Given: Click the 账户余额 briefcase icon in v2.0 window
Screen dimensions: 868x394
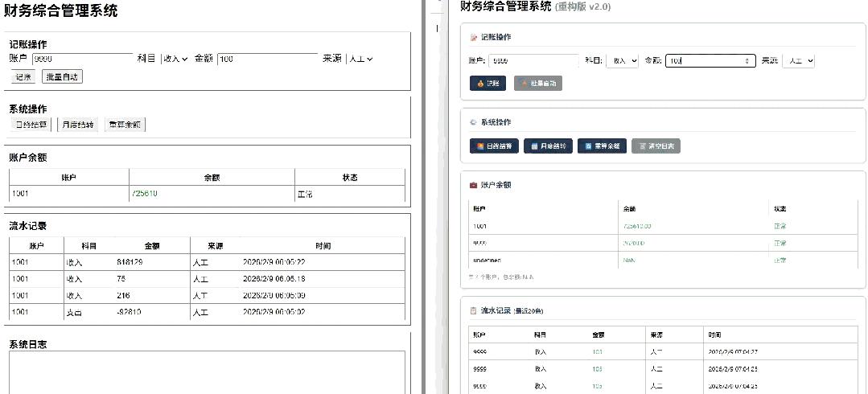Looking at the screenshot, I should point(473,185).
